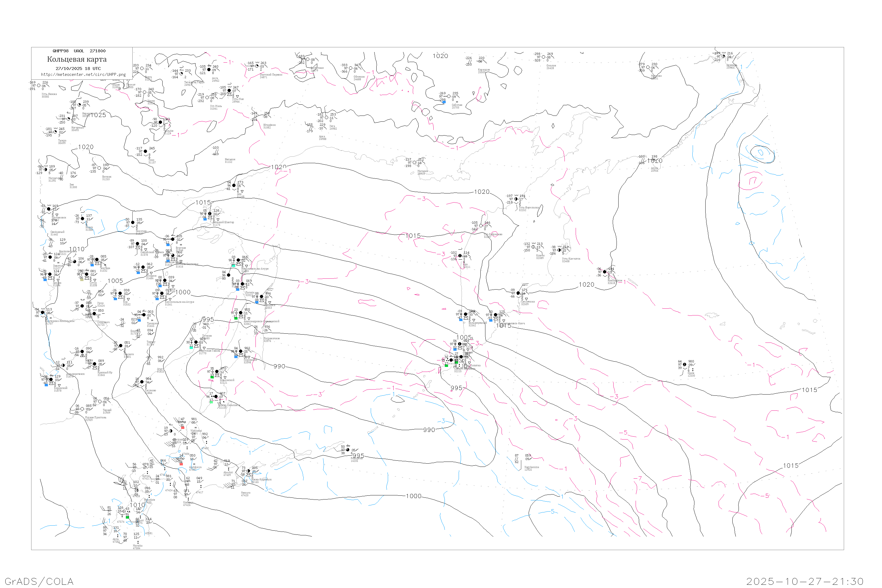Click the meteocenter.net UHPP.png URL text
Screen dimensions: 882x588
point(83,75)
